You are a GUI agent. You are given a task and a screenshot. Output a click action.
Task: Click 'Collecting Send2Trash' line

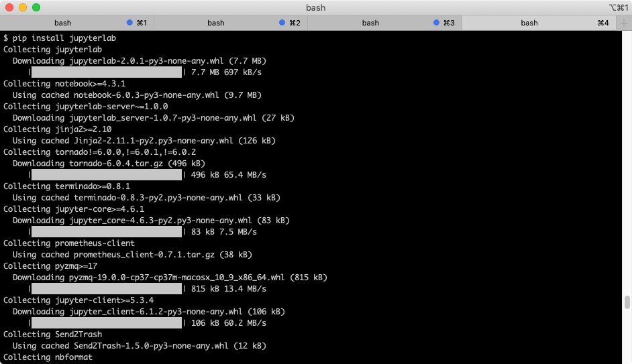[53, 335]
